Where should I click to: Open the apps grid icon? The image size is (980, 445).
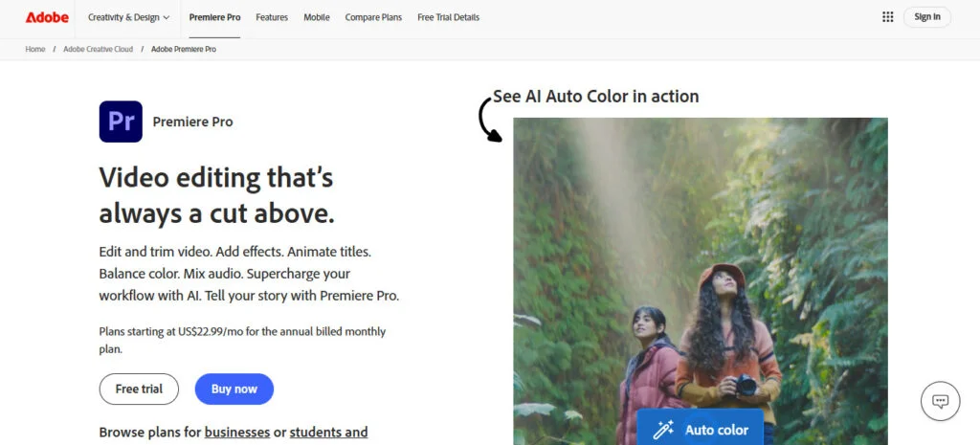tap(887, 16)
